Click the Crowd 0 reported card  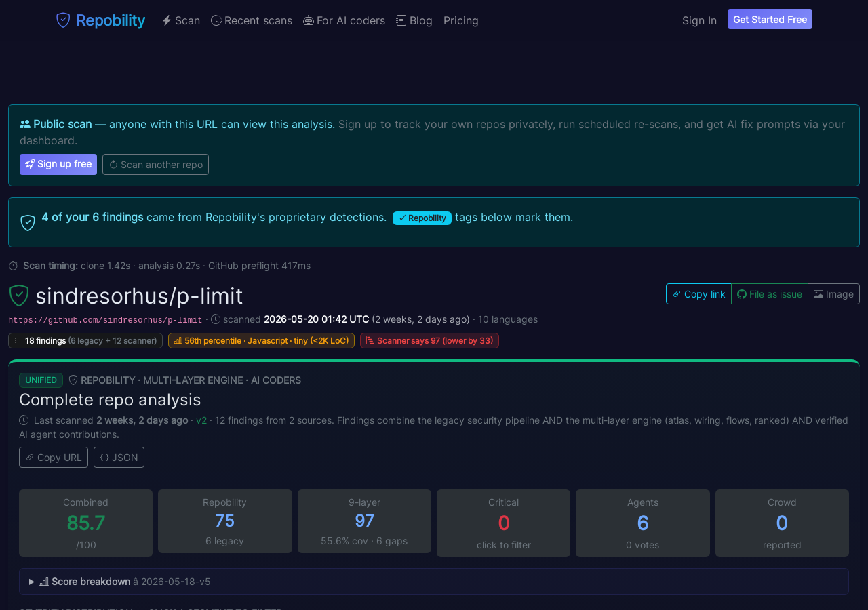point(782,523)
